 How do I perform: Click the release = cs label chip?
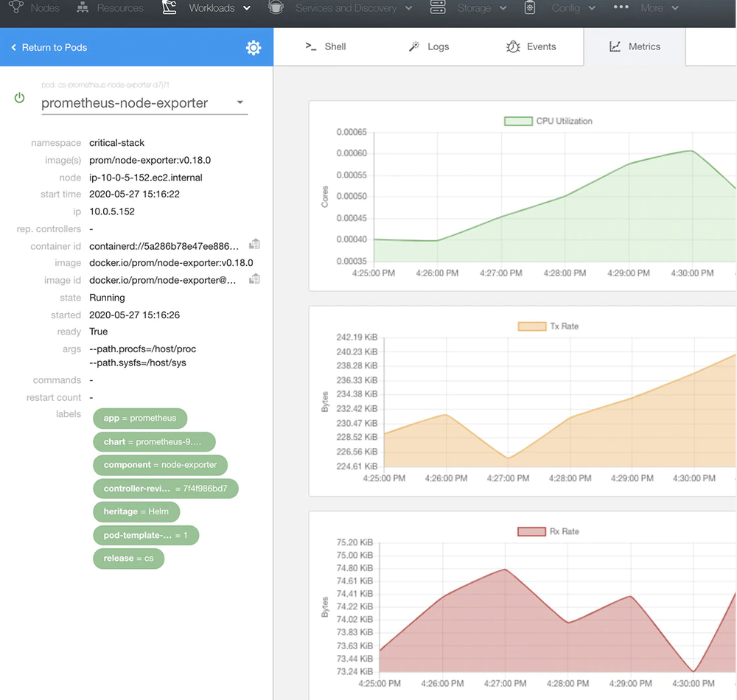[128, 558]
